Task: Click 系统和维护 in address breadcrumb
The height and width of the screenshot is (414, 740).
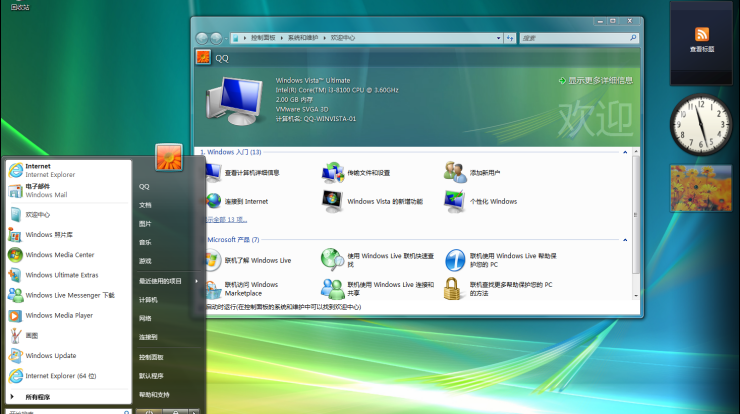Action: [x=303, y=38]
